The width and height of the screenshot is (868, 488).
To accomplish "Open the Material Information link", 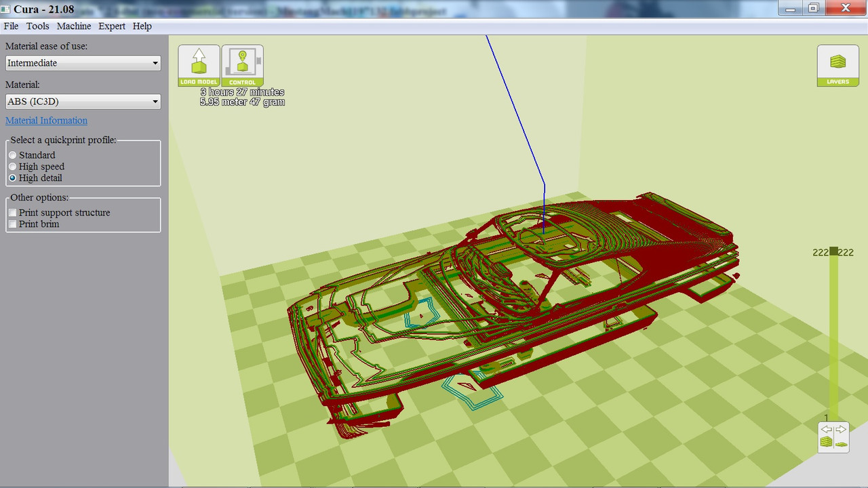I will click(x=46, y=121).
